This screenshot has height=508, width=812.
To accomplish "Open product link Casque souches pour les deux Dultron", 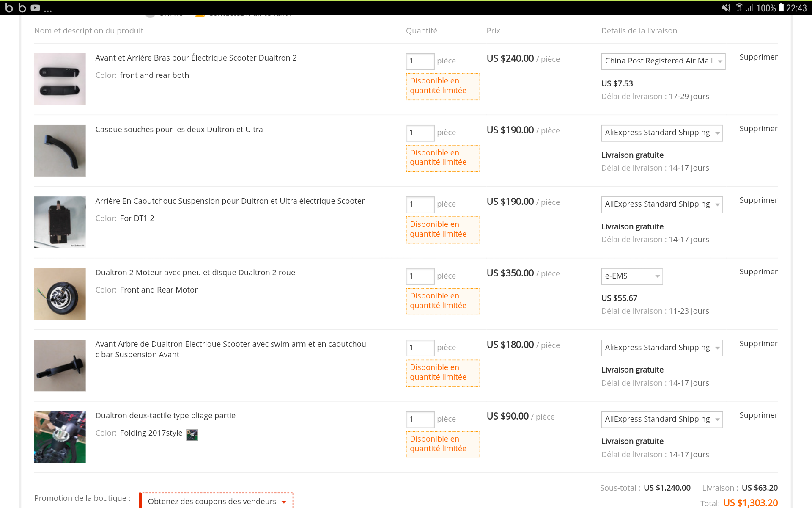I will tap(179, 130).
